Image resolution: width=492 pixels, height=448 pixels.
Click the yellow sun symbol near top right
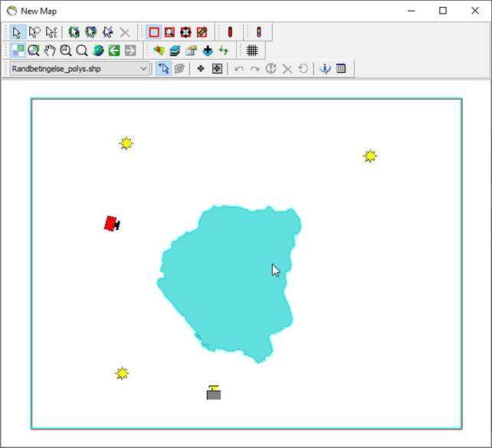click(370, 155)
